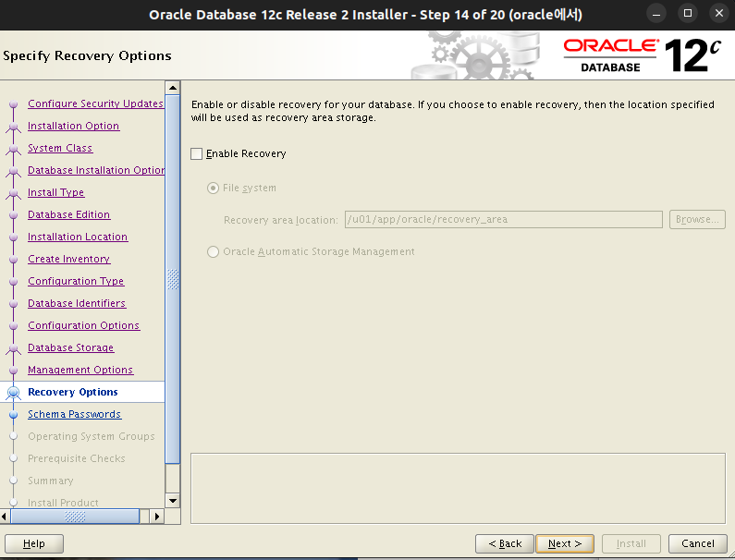735x560 pixels.
Task: Go Back to the previous step
Action: (x=505, y=543)
